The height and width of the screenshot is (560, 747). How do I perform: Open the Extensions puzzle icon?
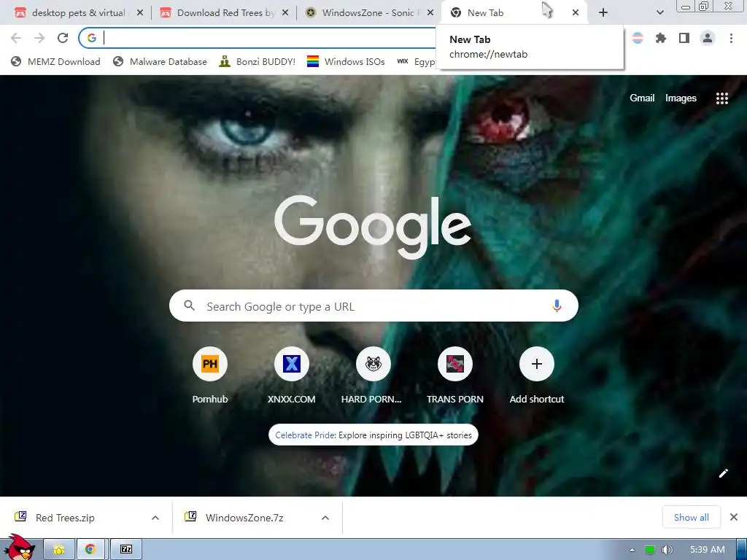661,38
